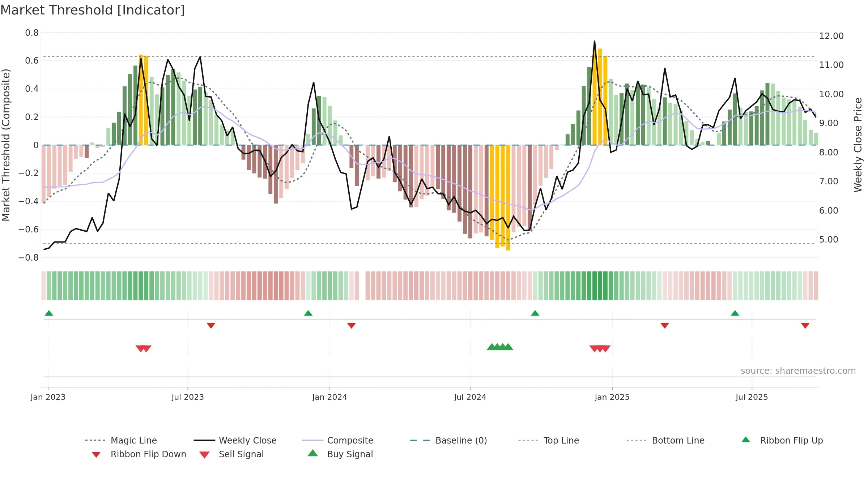Click Ribbon Flip Down marker near Mar 2025

tap(665, 326)
